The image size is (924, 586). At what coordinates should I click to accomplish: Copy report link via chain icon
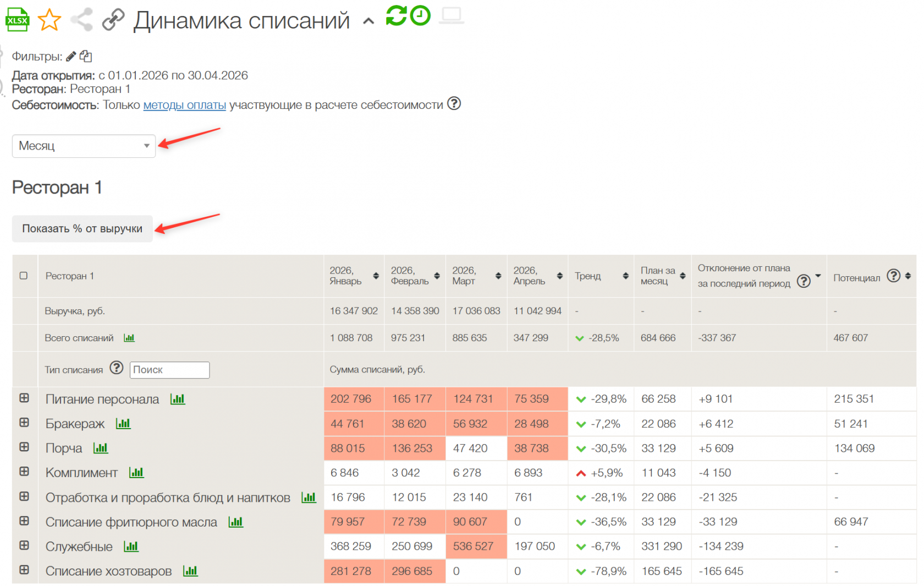(113, 20)
